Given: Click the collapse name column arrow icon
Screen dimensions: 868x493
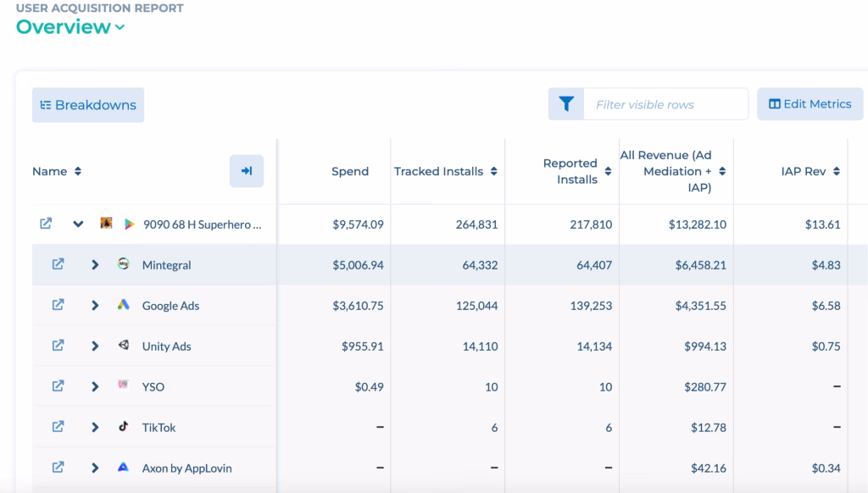Looking at the screenshot, I should point(247,171).
